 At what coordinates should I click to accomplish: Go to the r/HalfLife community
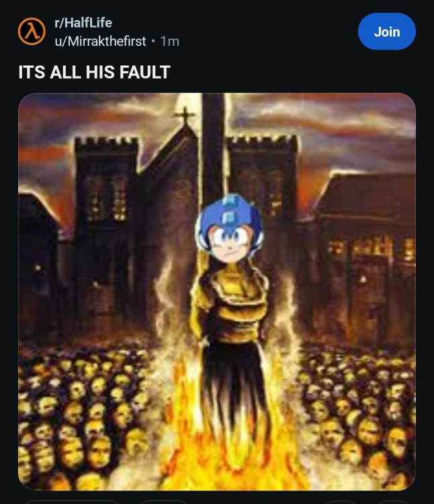(x=83, y=23)
